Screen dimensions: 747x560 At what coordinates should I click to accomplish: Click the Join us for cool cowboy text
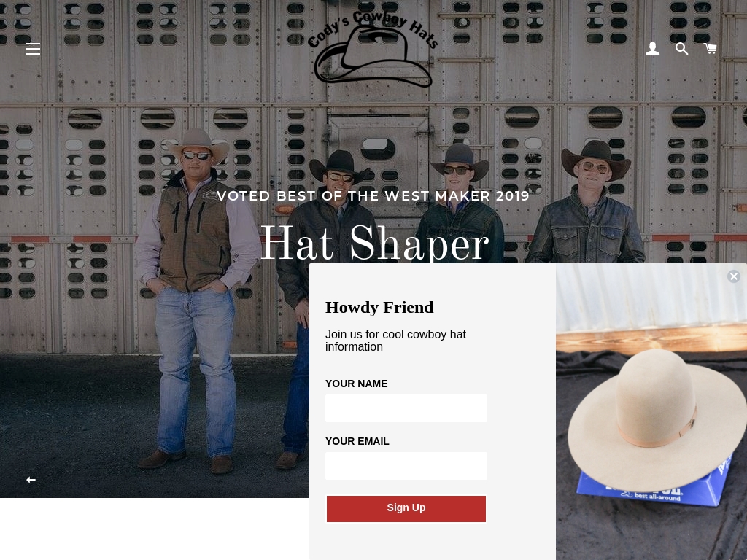[x=395, y=341]
